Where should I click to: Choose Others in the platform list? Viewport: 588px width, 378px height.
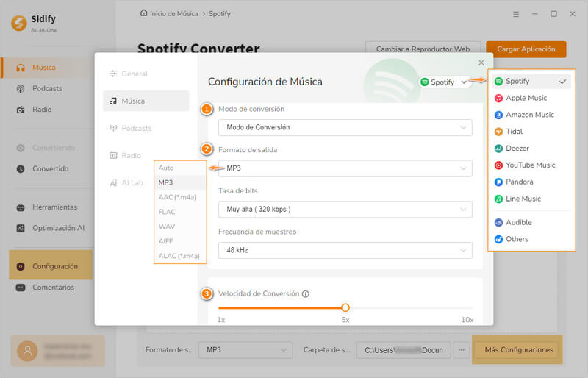click(x=531, y=239)
